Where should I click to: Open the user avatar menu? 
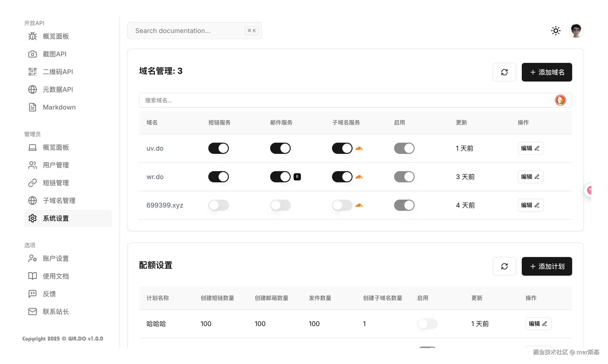(x=576, y=31)
